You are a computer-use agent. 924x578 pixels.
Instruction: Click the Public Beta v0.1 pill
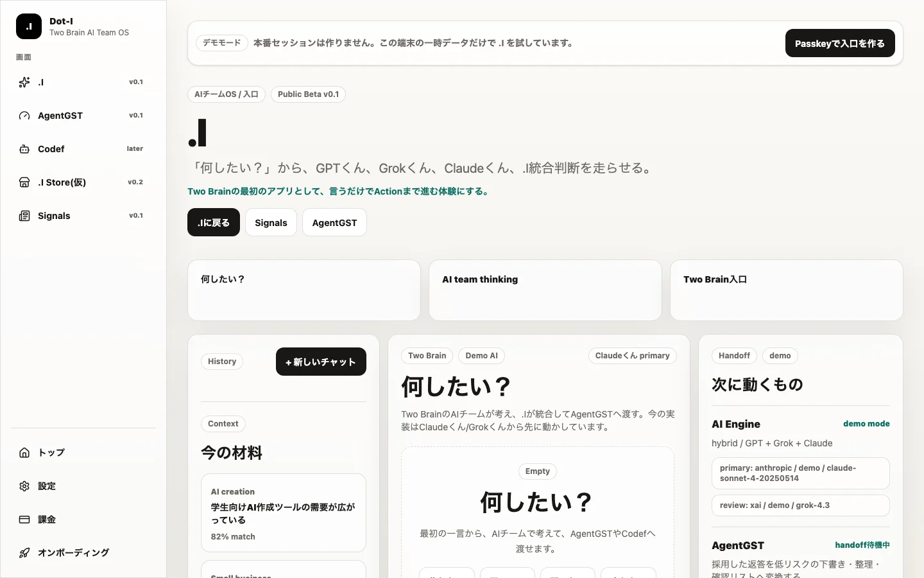coord(309,94)
